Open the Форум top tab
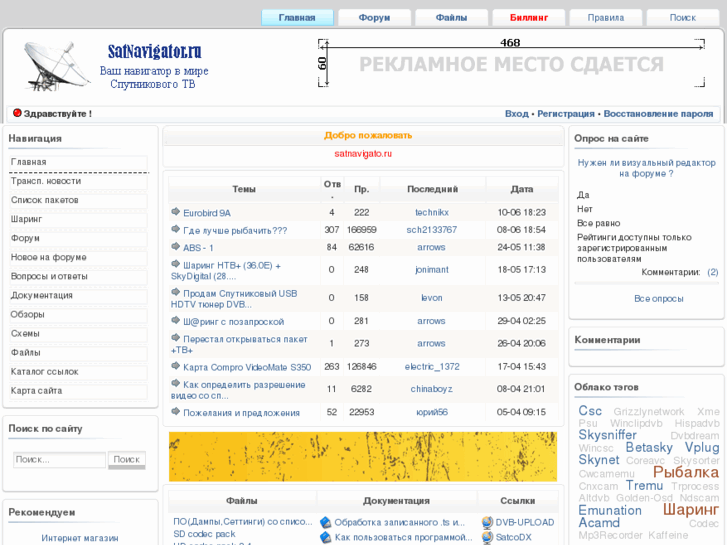This screenshot has height=545, width=727. pos(374,18)
